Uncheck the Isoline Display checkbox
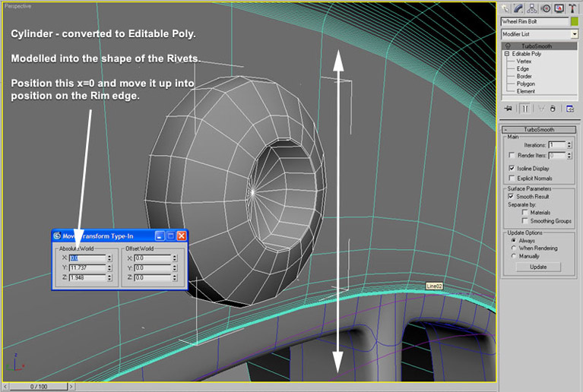Viewport: 583px width, 392px height. pyautogui.click(x=511, y=168)
